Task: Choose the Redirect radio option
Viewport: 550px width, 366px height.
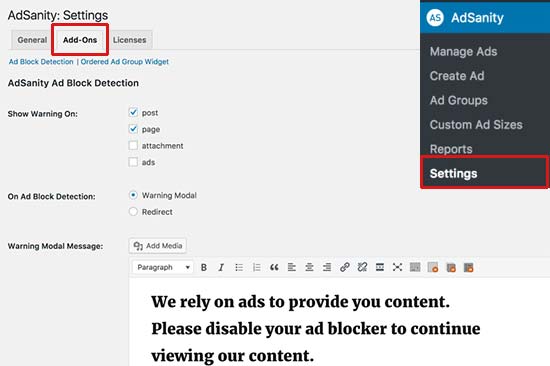Action: coord(133,211)
